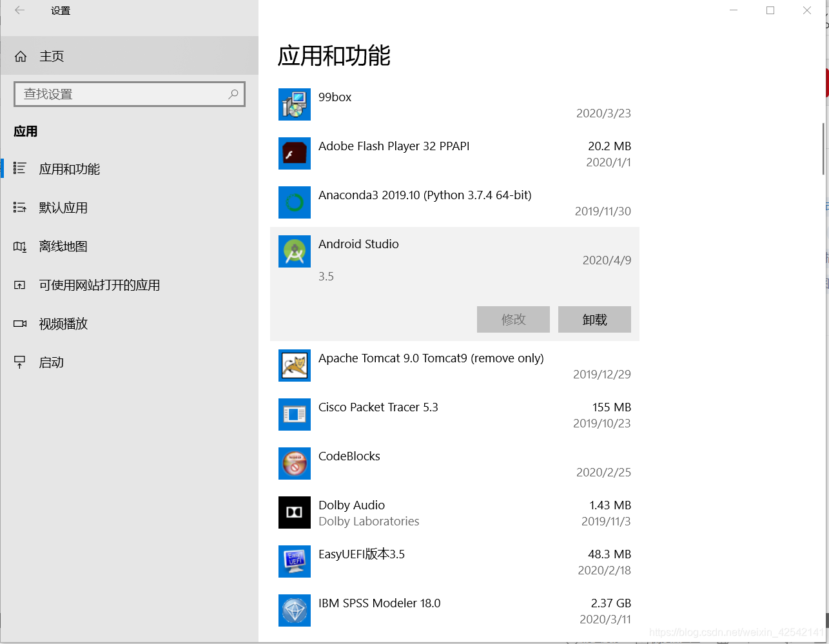Screen dimensions: 829x644
Task: Click the Cisco Packet Tracer icon
Action: point(295,415)
